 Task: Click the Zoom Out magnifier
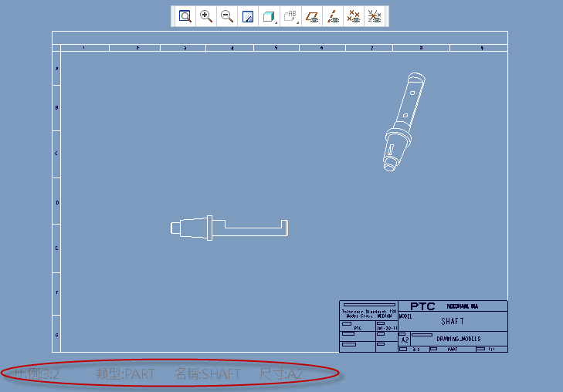click(x=227, y=16)
